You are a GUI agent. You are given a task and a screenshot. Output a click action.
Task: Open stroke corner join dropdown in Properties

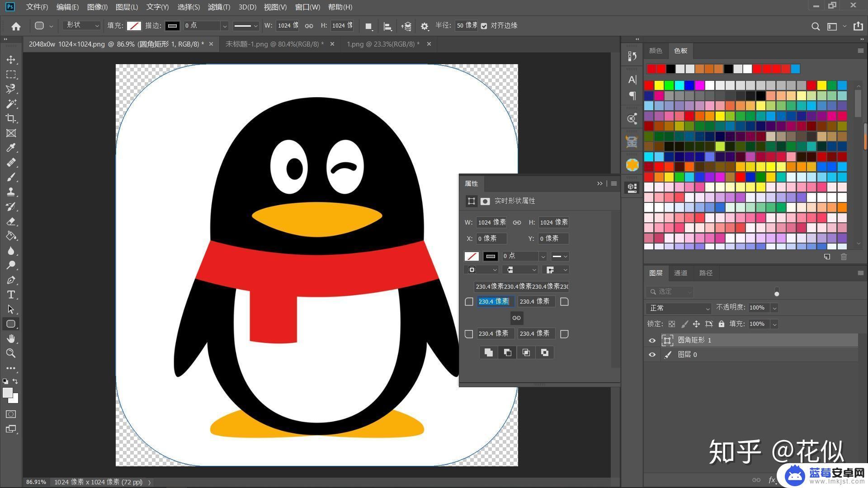pyautogui.click(x=556, y=270)
